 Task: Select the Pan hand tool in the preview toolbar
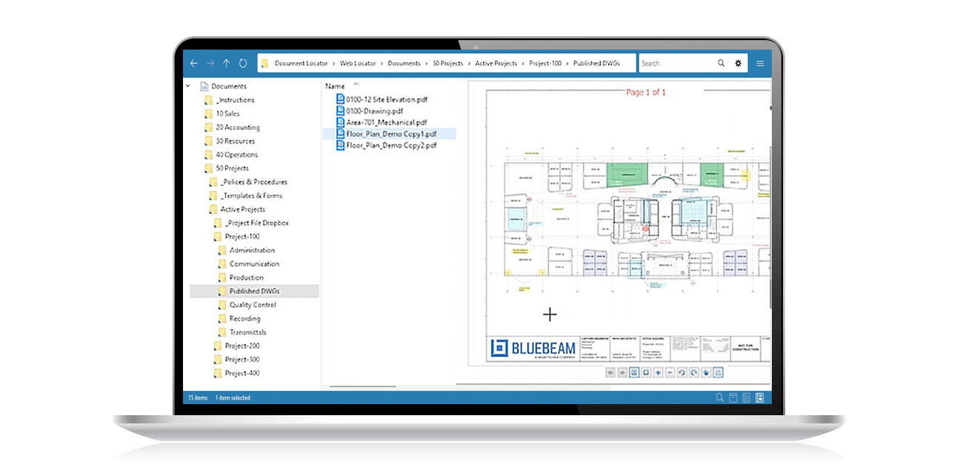tap(707, 374)
